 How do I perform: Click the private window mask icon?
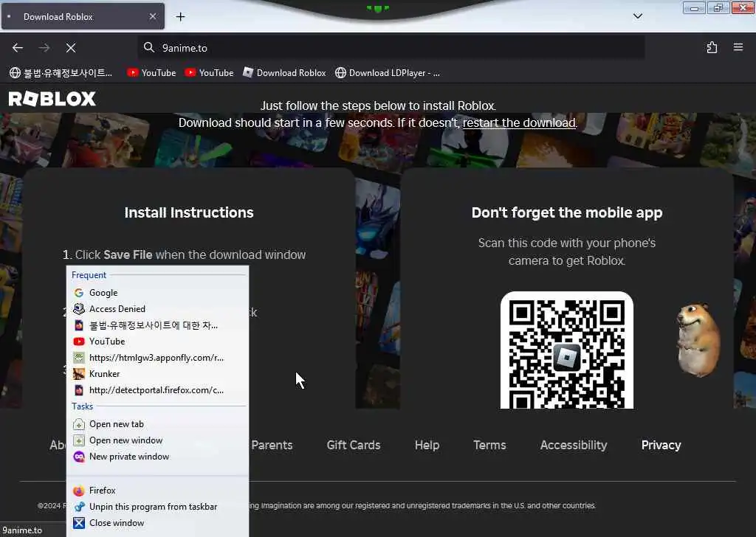[x=78, y=457]
